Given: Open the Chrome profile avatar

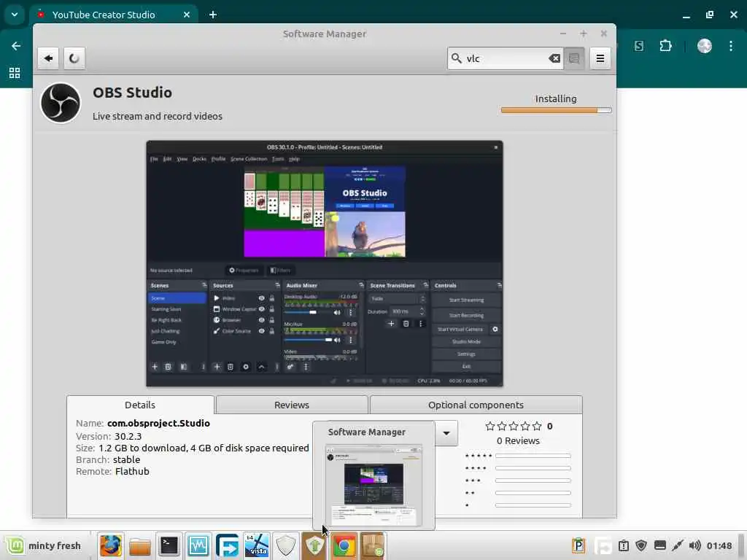Looking at the screenshot, I should tap(704, 46).
